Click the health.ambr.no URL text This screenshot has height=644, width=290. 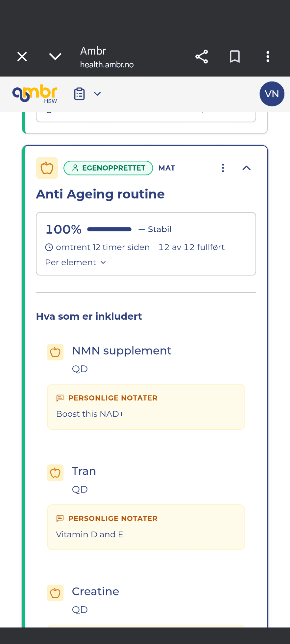click(107, 65)
